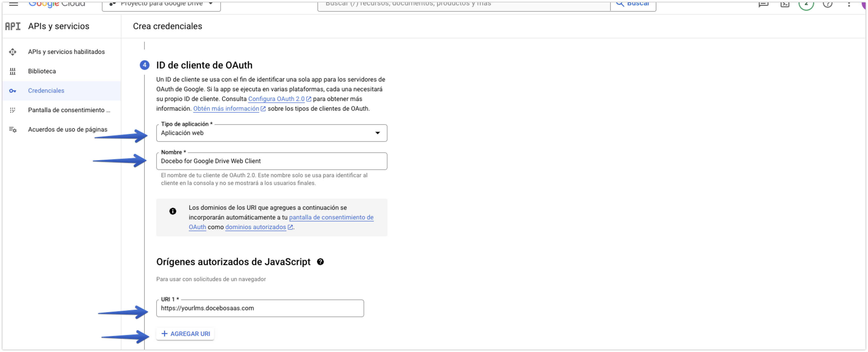The width and height of the screenshot is (868, 352).
Task: Click the consent screen dots icon
Action: point(13,110)
